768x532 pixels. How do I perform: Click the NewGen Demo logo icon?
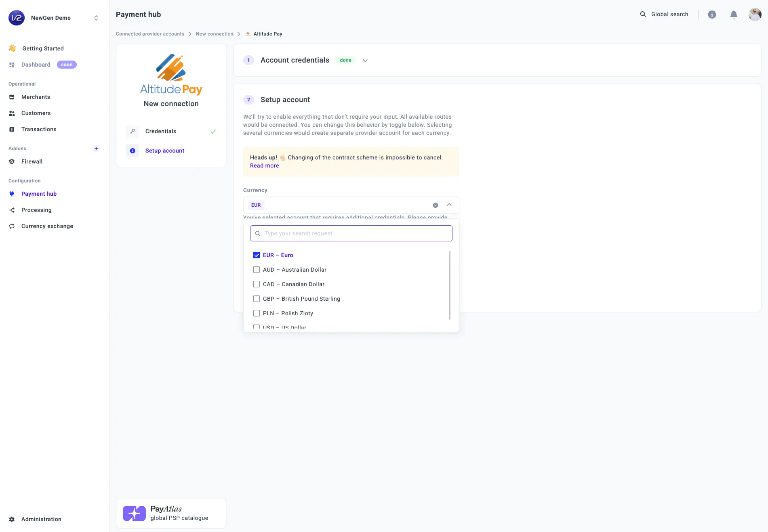tap(17, 18)
